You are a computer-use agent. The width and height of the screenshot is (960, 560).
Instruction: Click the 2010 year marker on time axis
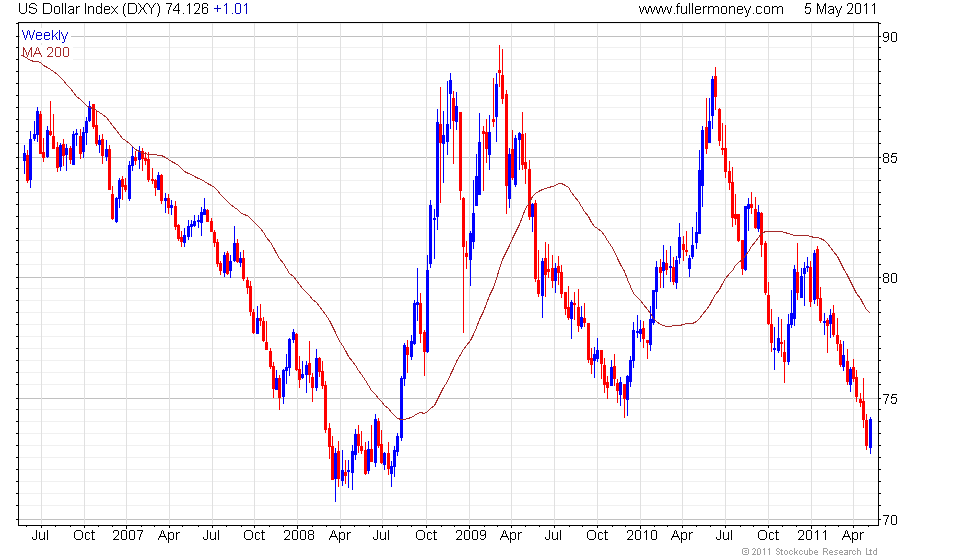pyautogui.click(x=642, y=536)
